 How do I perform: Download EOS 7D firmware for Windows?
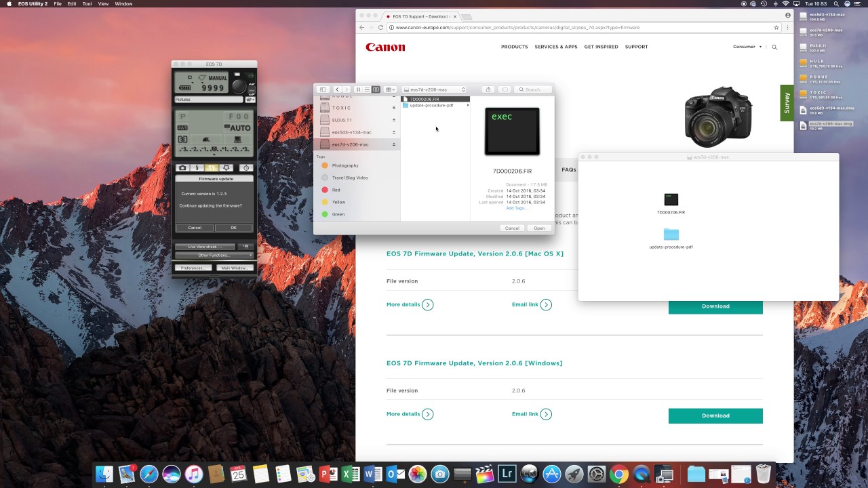tap(715, 415)
